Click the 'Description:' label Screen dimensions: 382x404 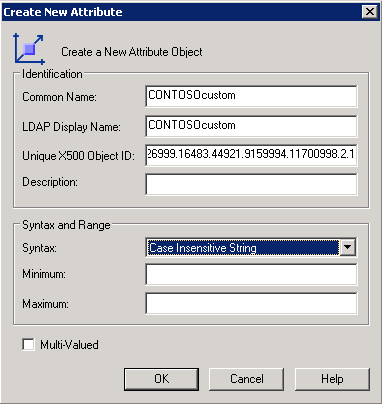50,182
